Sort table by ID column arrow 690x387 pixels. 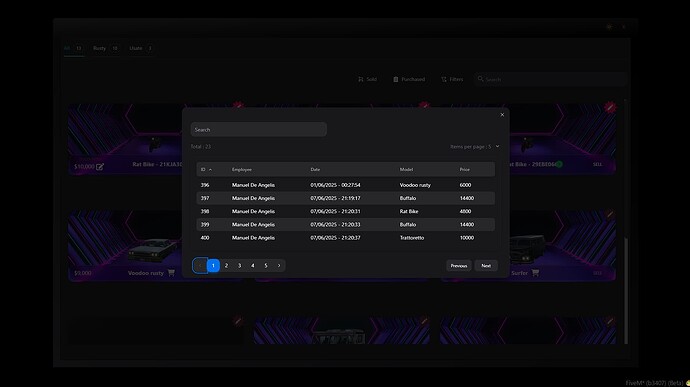210,170
